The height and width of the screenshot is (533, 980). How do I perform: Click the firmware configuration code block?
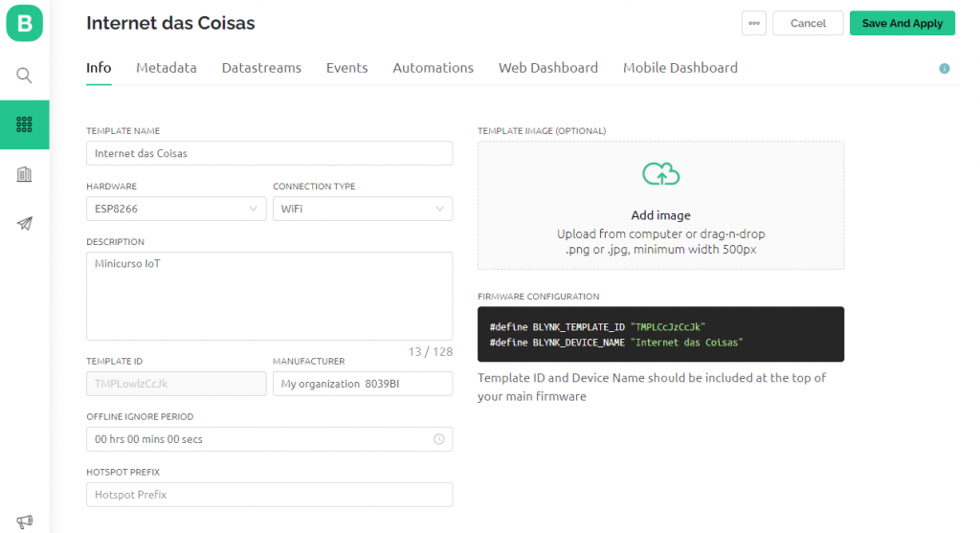point(660,334)
